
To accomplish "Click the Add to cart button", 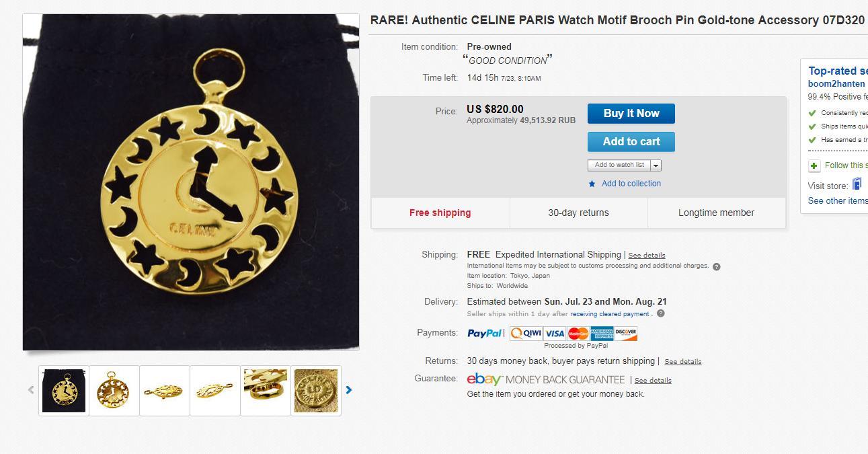I will click(631, 142).
